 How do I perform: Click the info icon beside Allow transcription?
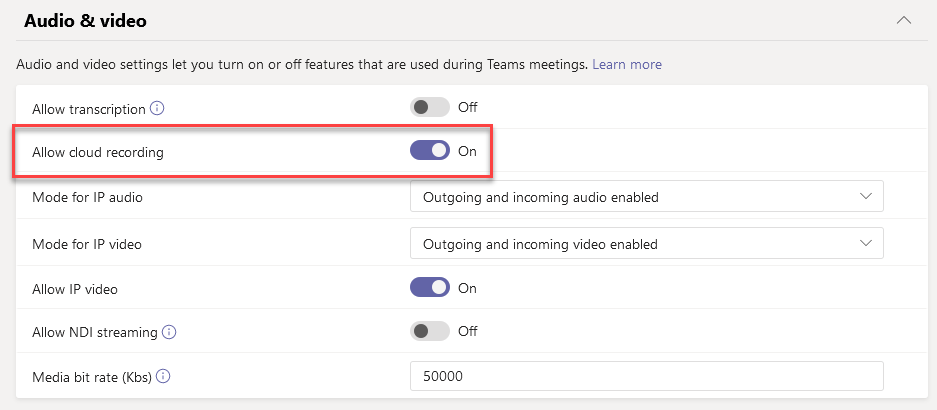tap(157, 108)
